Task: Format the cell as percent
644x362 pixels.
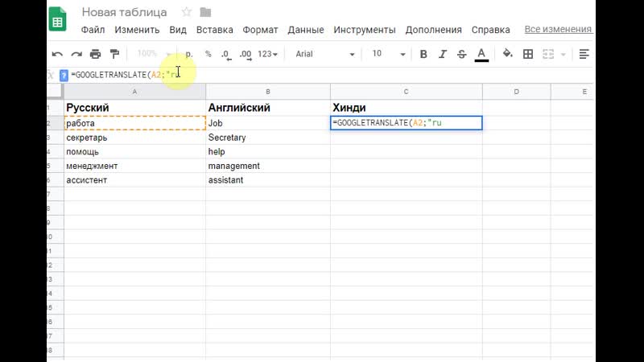Action: pyautogui.click(x=208, y=54)
